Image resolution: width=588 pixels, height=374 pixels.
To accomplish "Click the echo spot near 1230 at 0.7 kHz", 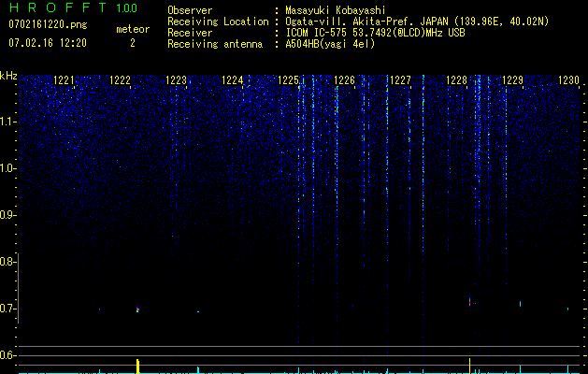I will pyautogui.click(x=567, y=309).
